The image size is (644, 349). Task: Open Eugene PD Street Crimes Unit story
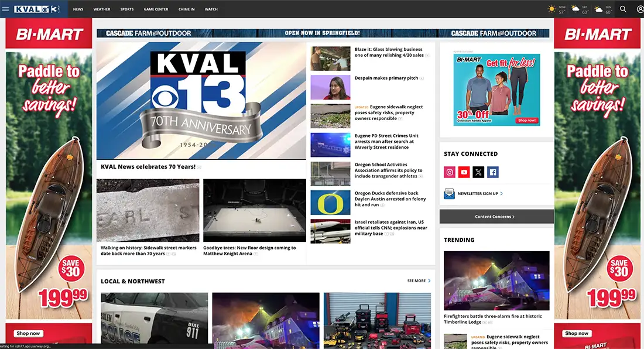pyautogui.click(x=386, y=141)
